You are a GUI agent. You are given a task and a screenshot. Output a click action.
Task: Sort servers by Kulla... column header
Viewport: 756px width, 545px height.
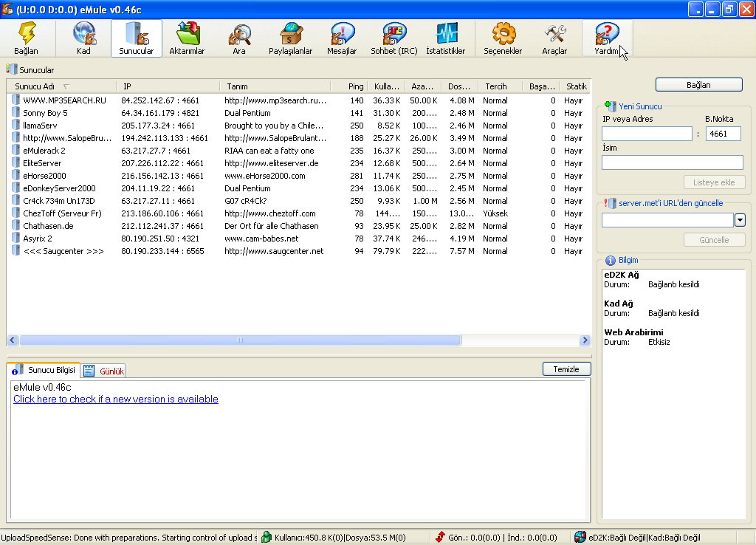point(386,86)
